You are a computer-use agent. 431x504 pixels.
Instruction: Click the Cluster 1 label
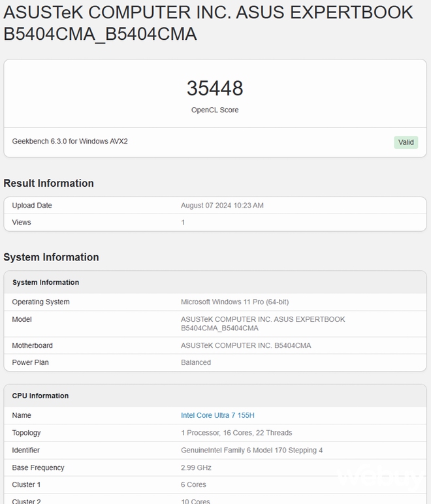point(26,484)
